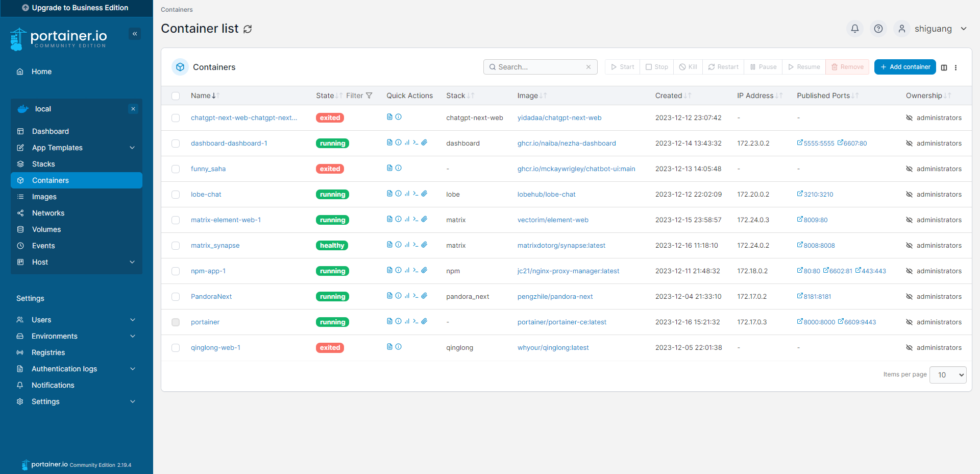Open the Dashboard page
Image resolution: width=980 pixels, height=474 pixels.
[x=77, y=131]
